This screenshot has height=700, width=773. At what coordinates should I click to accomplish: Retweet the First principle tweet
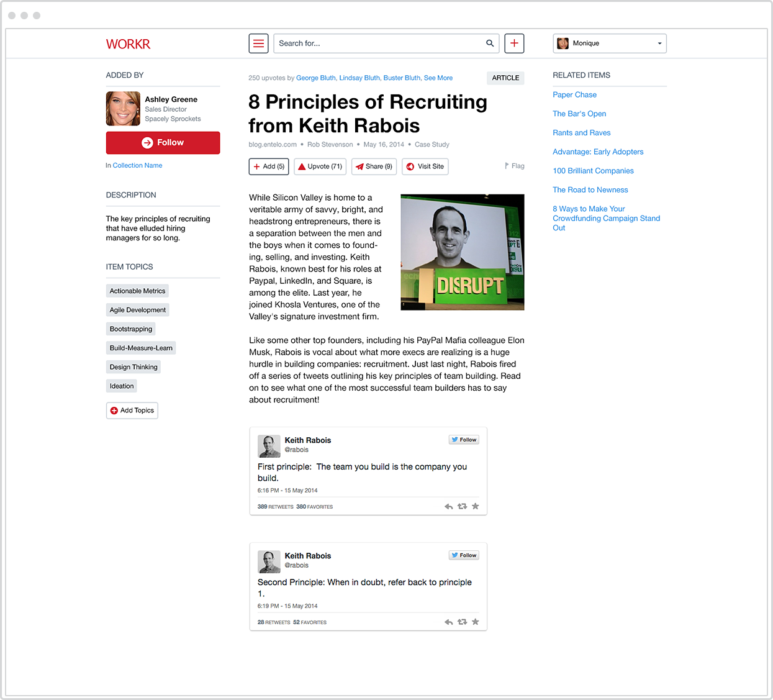(x=462, y=507)
